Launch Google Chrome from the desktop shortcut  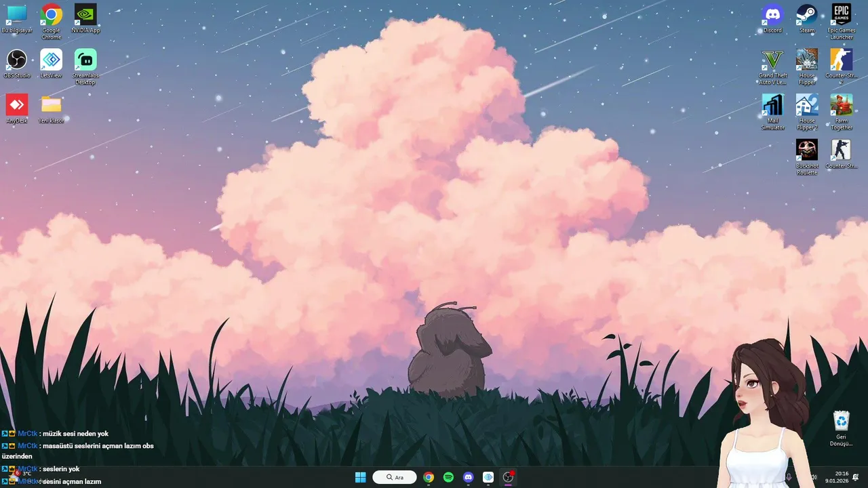[x=52, y=21]
